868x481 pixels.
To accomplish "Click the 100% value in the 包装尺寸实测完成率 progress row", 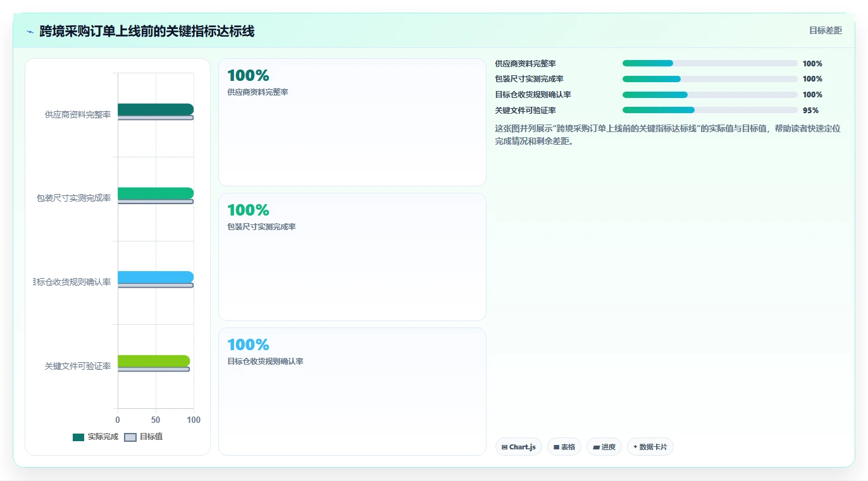I will [x=812, y=79].
